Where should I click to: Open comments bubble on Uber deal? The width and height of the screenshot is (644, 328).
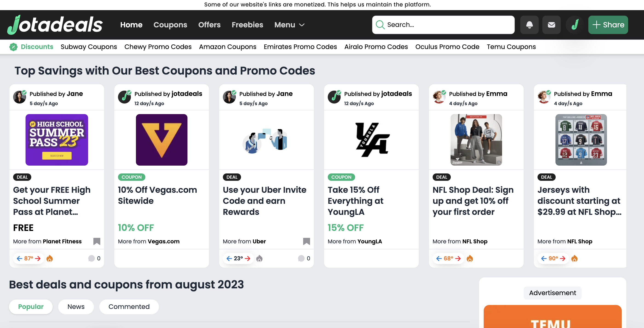301,258
